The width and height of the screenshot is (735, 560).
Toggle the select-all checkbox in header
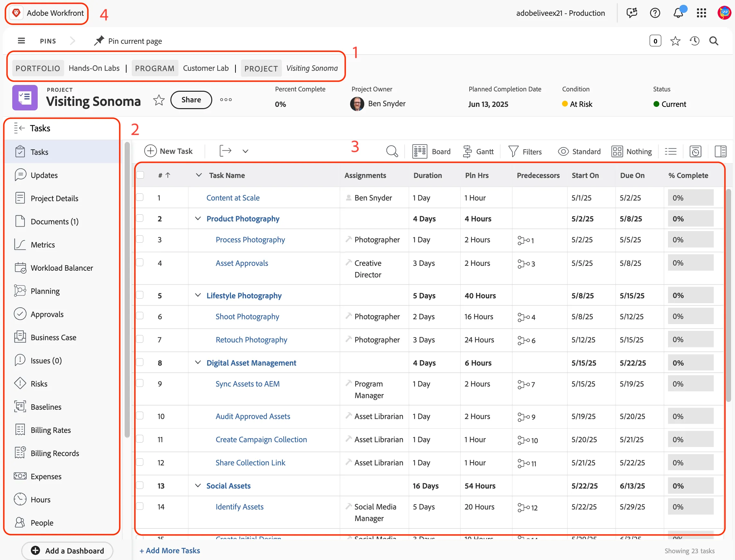[140, 175]
